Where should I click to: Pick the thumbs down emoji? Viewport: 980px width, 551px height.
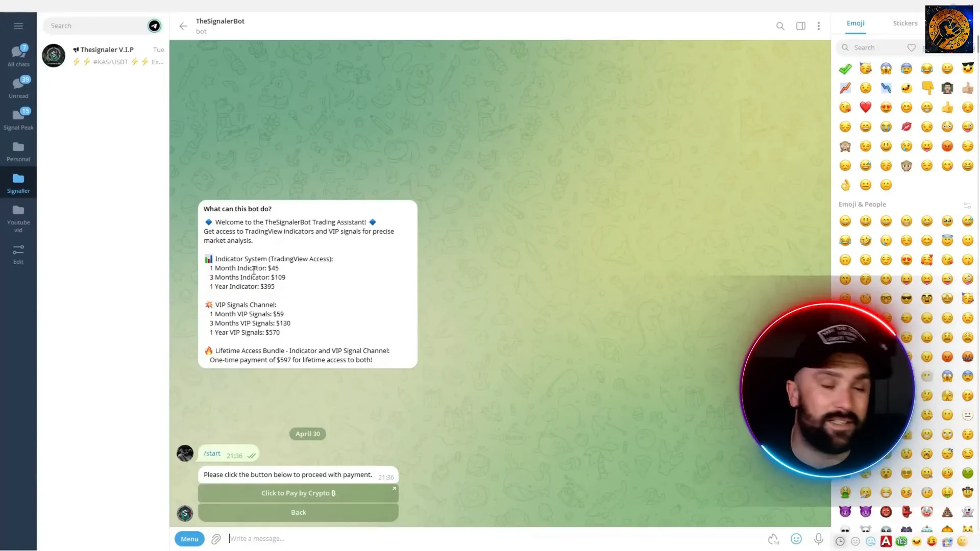click(927, 88)
